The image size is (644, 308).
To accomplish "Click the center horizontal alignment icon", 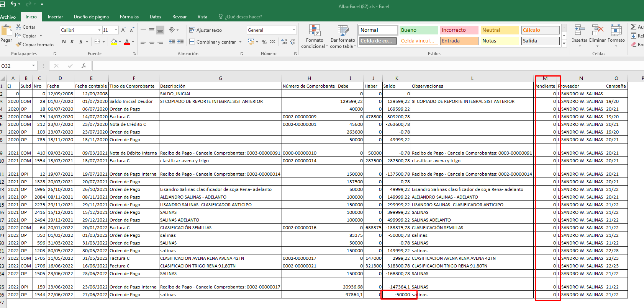I will [x=152, y=42].
